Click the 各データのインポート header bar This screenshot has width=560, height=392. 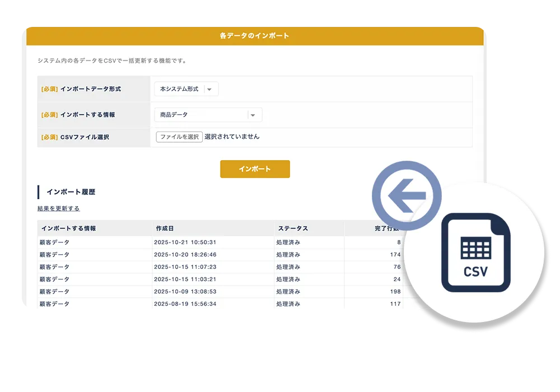[255, 36]
